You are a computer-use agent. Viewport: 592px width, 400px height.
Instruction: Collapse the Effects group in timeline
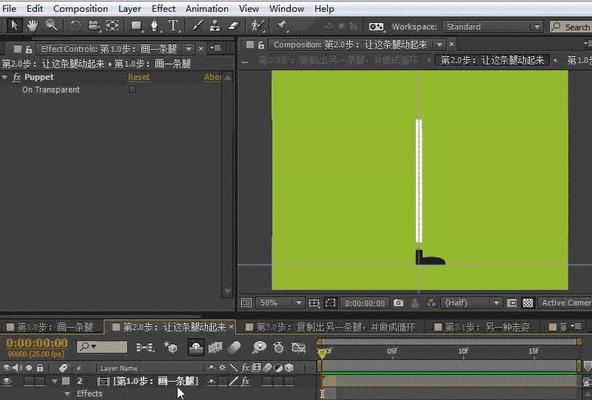click(x=67, y=394)
